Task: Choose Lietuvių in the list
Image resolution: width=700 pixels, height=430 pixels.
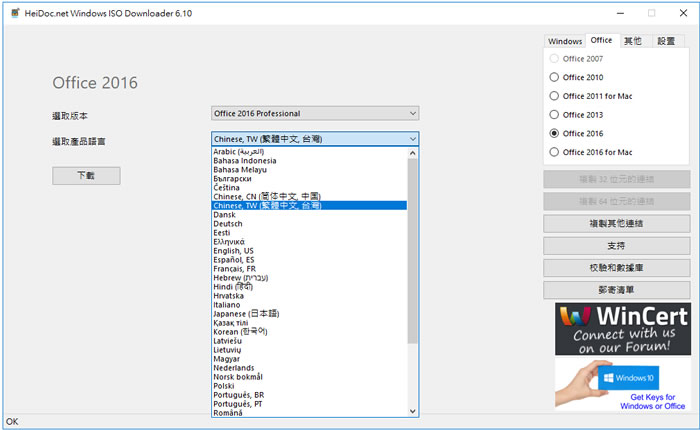Action: click(x=309, y=350)
